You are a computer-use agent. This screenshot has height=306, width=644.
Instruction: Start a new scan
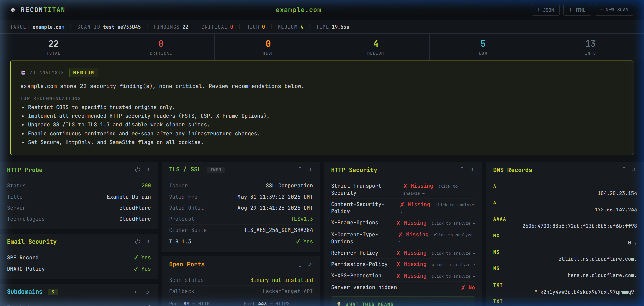pos(614,10)
